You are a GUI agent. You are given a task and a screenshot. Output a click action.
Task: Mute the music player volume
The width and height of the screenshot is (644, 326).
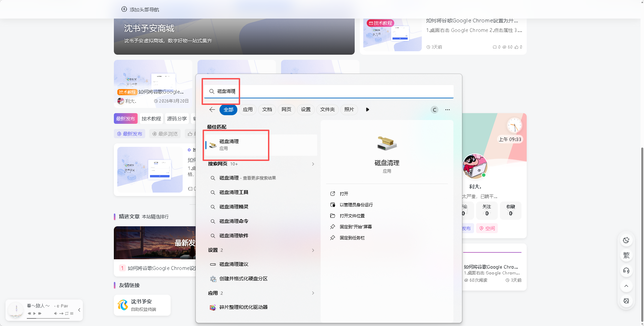[55, 313]
